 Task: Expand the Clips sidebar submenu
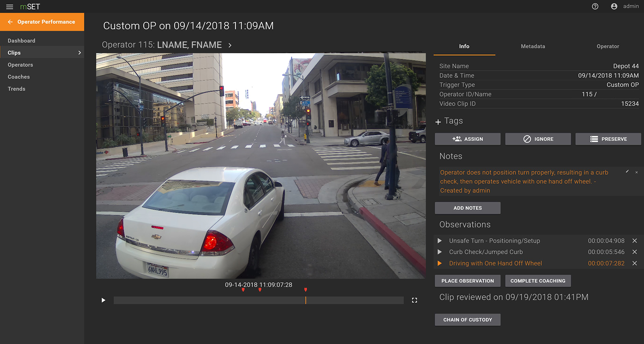[79, 53]
